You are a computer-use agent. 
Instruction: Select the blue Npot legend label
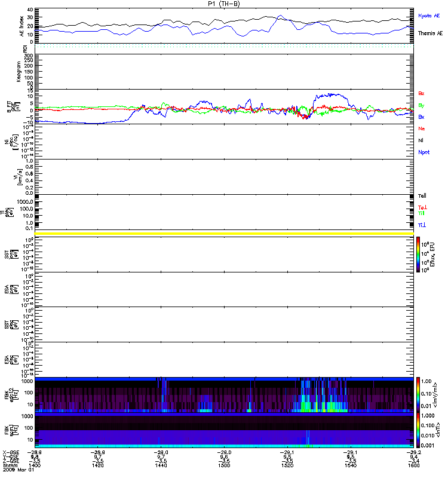tap(424, 152)
